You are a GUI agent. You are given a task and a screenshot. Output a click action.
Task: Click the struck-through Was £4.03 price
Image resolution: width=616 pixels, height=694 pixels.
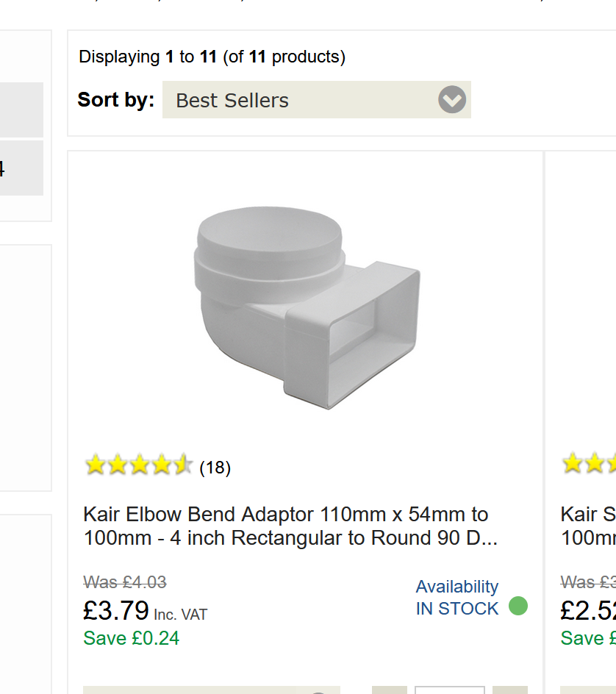pyautogui.click(x=125, y=582)
